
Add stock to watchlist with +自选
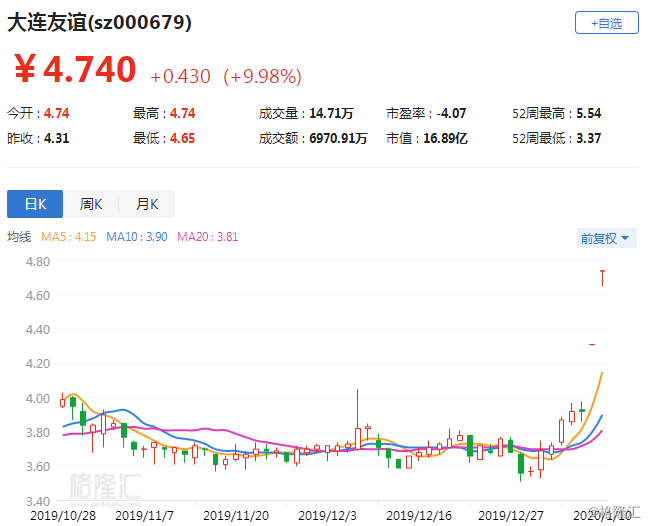[x=606, y=23]
